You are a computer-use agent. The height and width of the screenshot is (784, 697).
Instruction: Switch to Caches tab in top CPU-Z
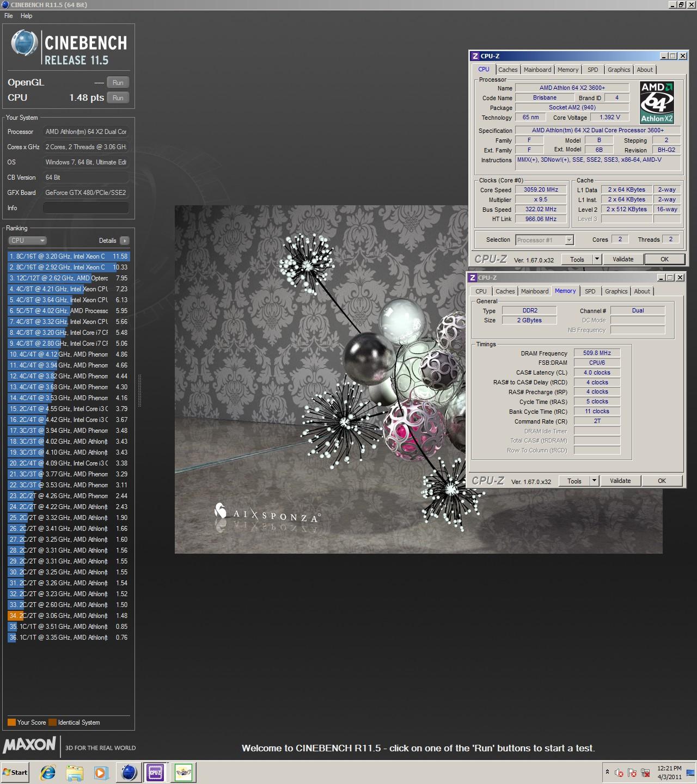pyautogui.click(x=508, y=70)
